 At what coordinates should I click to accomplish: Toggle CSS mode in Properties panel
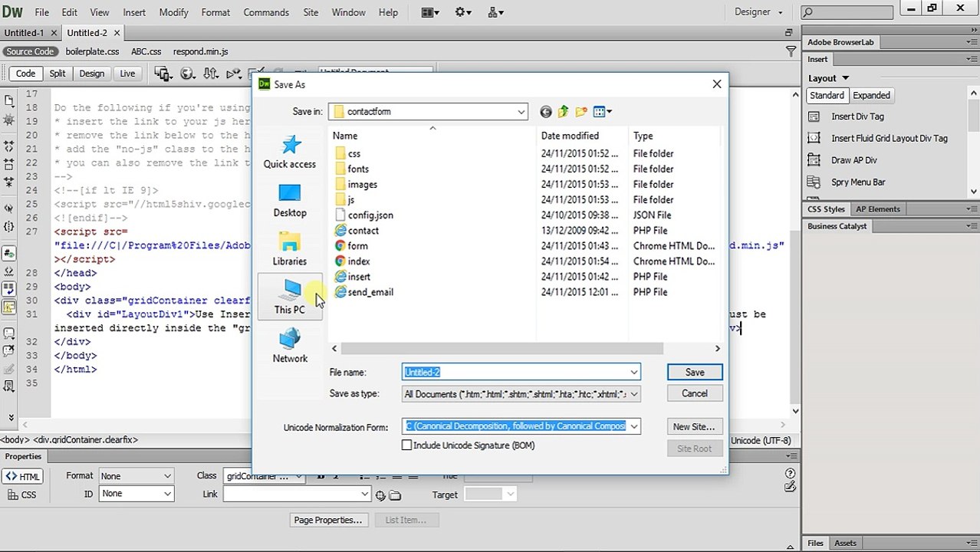point(22,495)
